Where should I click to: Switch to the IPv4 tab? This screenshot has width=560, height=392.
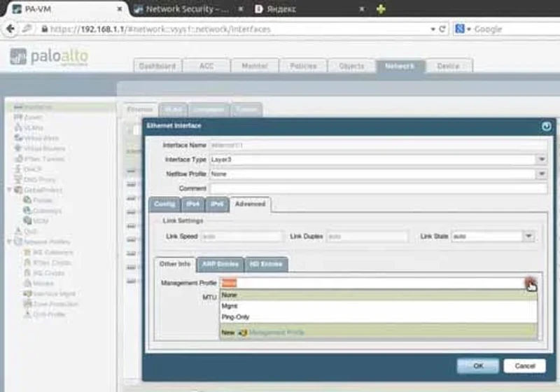click(x=193, y=204)
